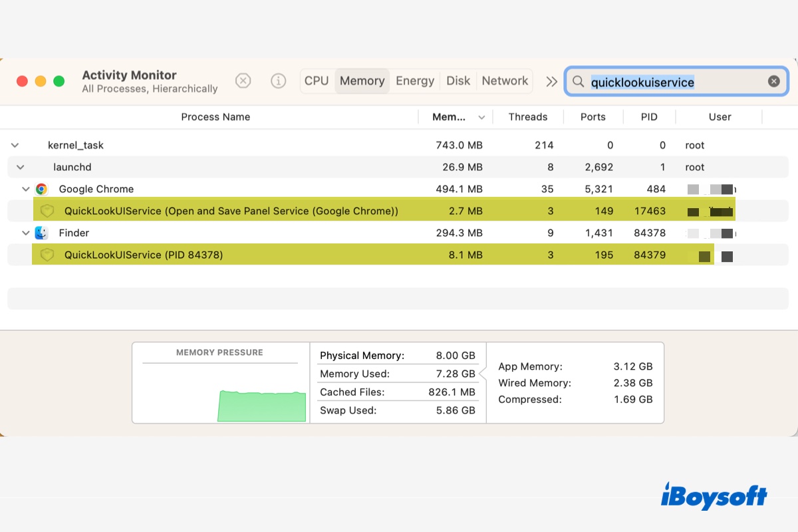Sort processes by Threads column
The image size is (798, 532).
[527, 117]
